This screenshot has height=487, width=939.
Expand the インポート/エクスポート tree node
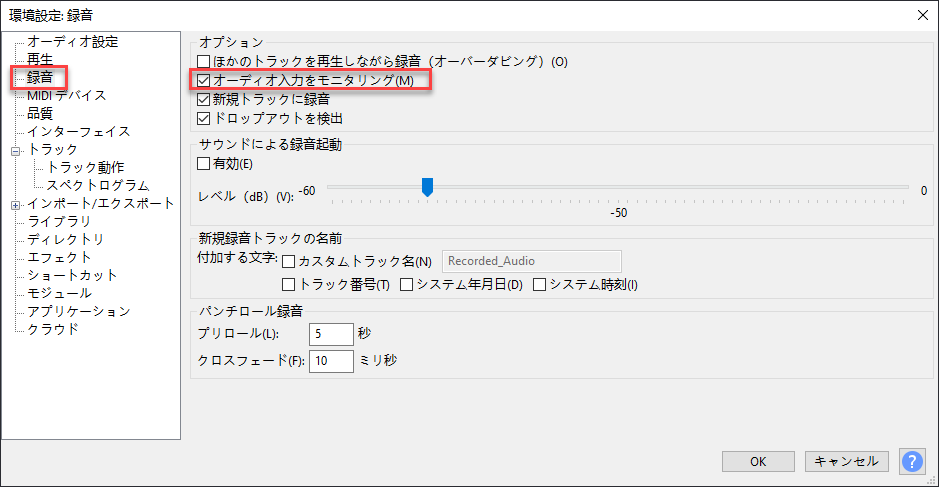click(x=16, y=204)
